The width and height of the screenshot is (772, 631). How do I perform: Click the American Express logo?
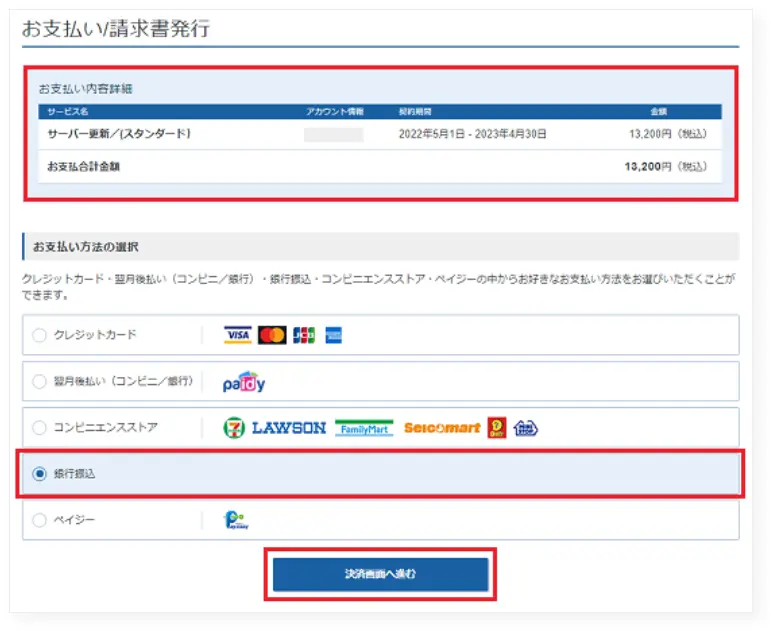coord(334,335)
